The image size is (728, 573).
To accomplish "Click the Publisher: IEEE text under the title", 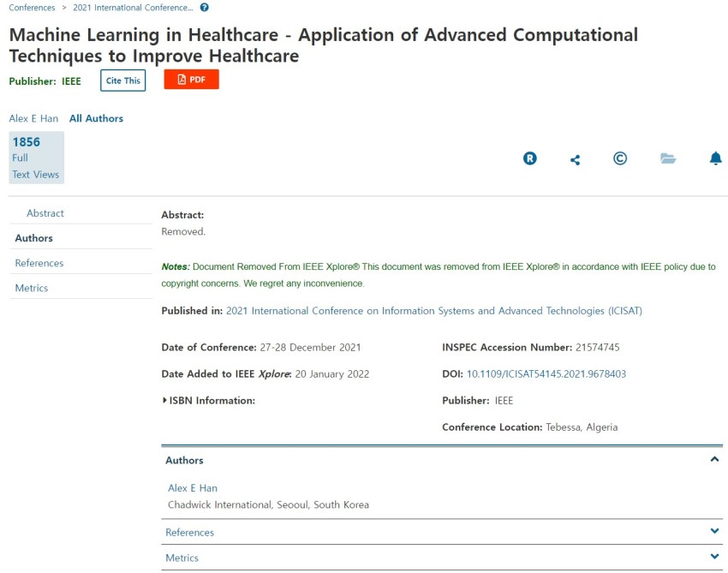I will click(45, 81).
